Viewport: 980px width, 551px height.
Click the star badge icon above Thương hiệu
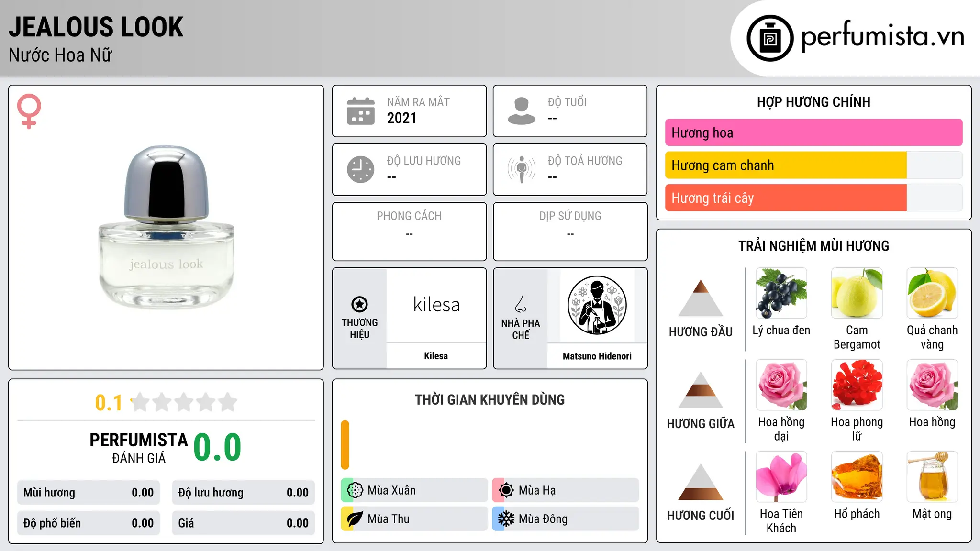pos(359,304)
